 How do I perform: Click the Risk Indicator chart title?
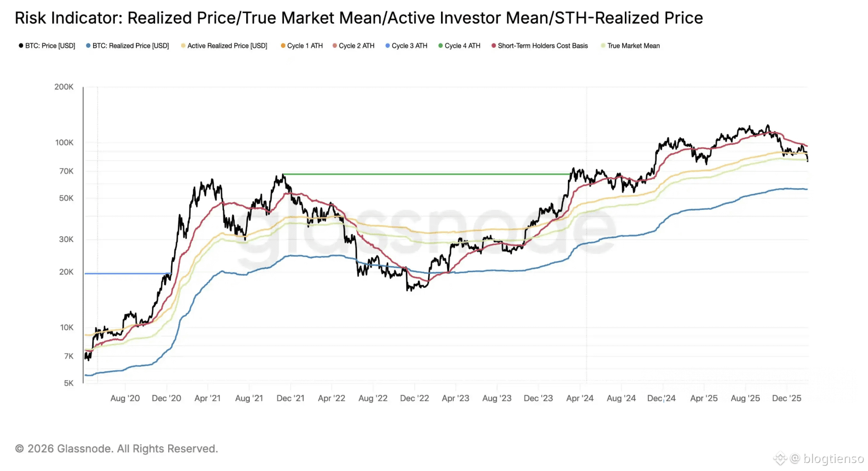point(358,18)
